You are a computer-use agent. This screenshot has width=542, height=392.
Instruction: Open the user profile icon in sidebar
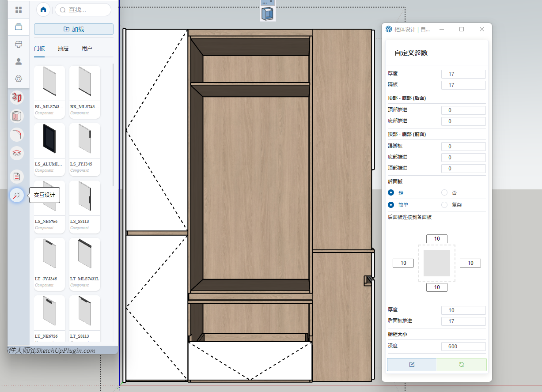pyautogui.click(x=19, y=61)
